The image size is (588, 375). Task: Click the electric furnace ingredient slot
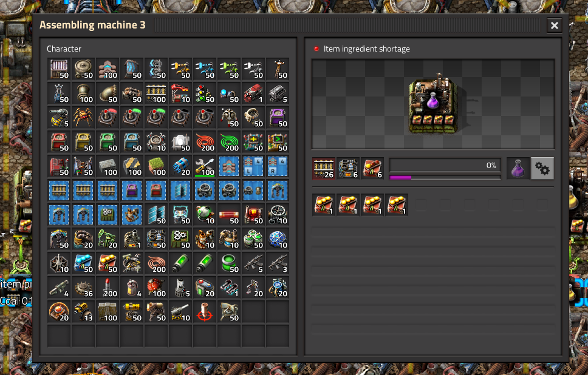click(348, 169)
